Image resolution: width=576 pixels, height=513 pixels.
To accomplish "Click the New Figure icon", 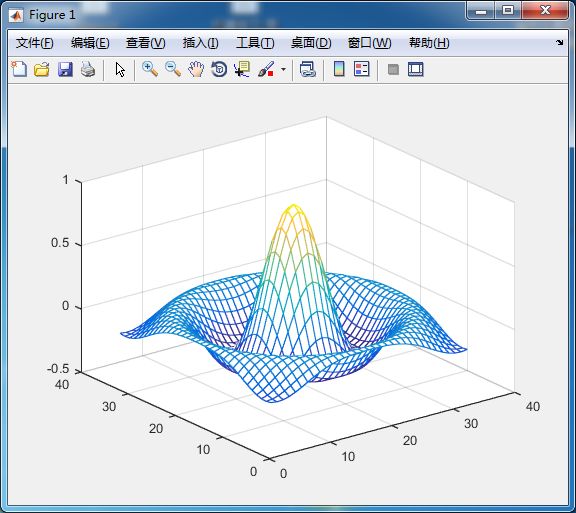I will coord(19,69).
